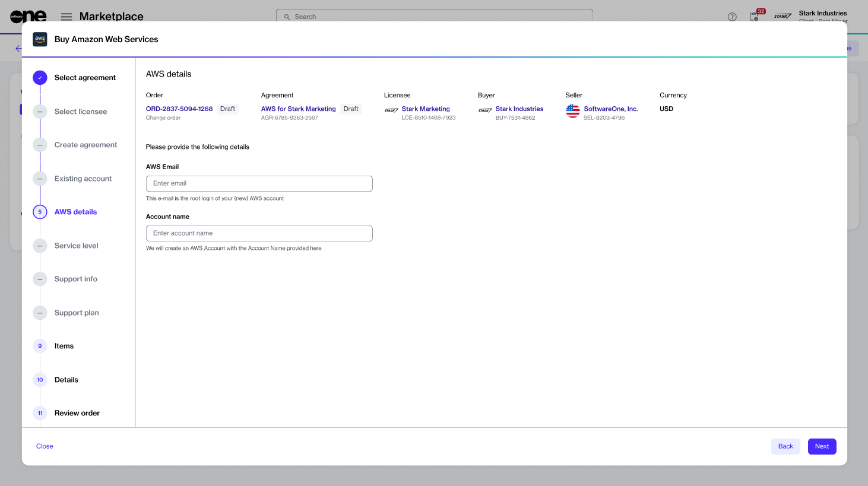Click the step 10 Details circle icon

(40, 380)
